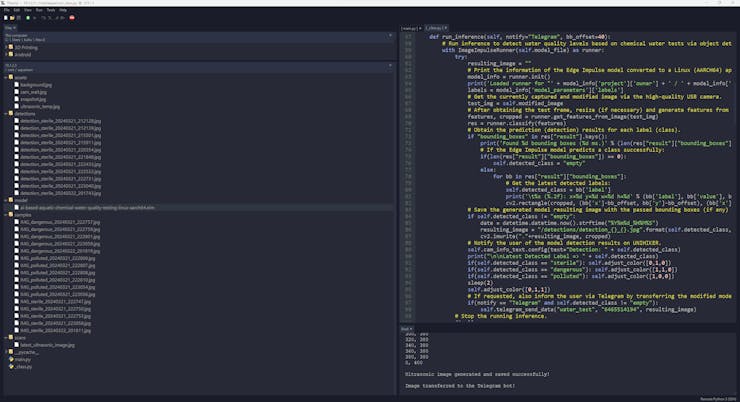The image size is (740, 402).
Task: Click the Open file folder icon
Action: tap(12, 18)
